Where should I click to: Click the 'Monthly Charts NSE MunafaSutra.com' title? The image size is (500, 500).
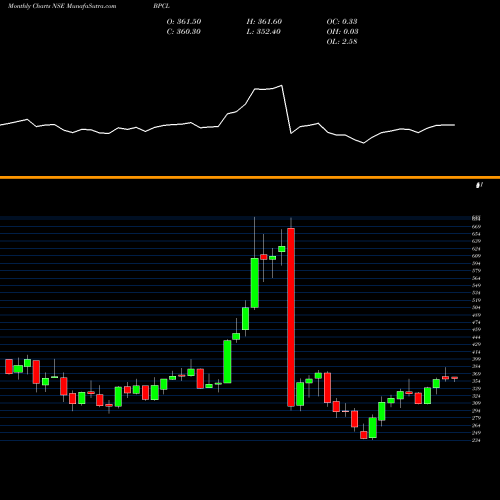[x=62, y=6]
